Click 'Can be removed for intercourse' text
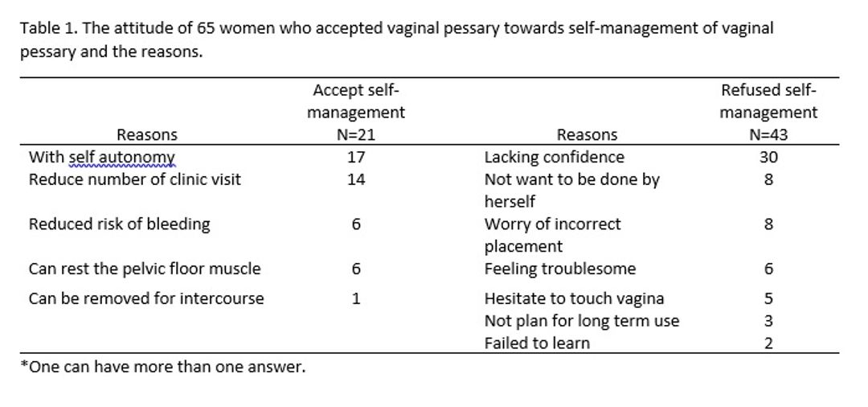Image resolution: width=868 pixels, height=407 pixels. (146, 299)
